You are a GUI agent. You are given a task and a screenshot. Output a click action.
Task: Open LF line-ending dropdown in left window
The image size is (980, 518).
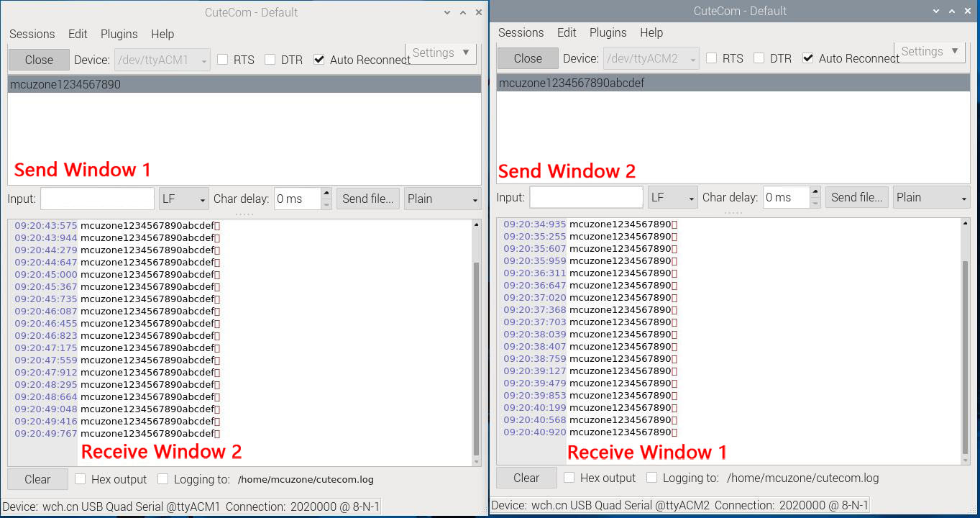pos(184,199)
